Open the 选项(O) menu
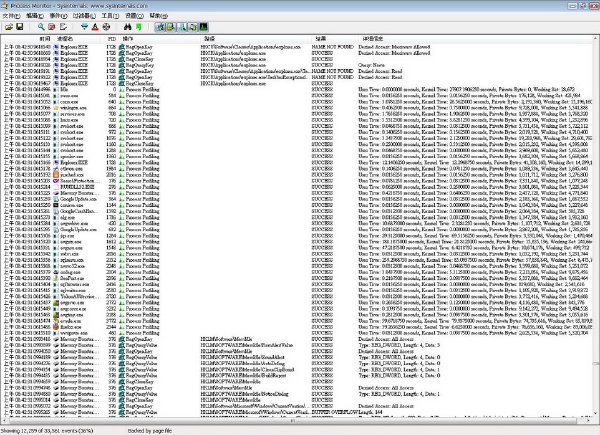600x435 pixels. pyautogui.click(x=134, y=16)
